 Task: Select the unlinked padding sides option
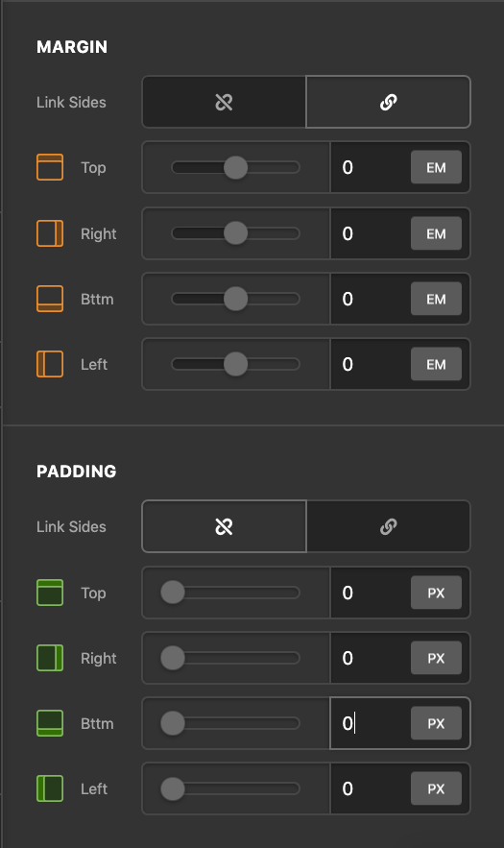(x=224, y=526)
